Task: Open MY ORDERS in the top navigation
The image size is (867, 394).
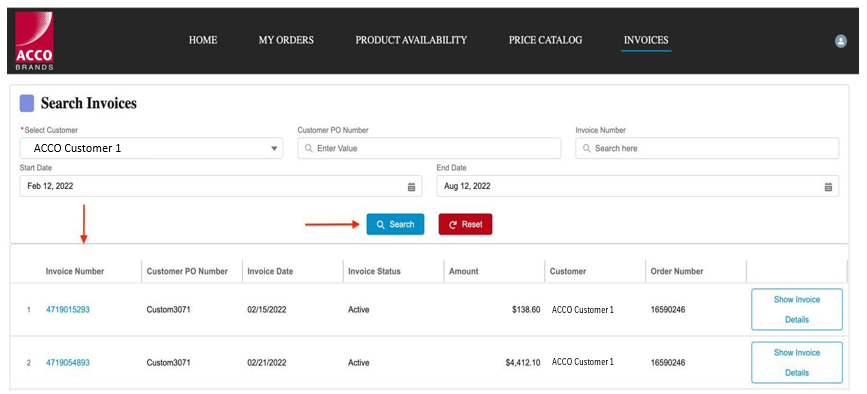Action: [x=286, y=40]
